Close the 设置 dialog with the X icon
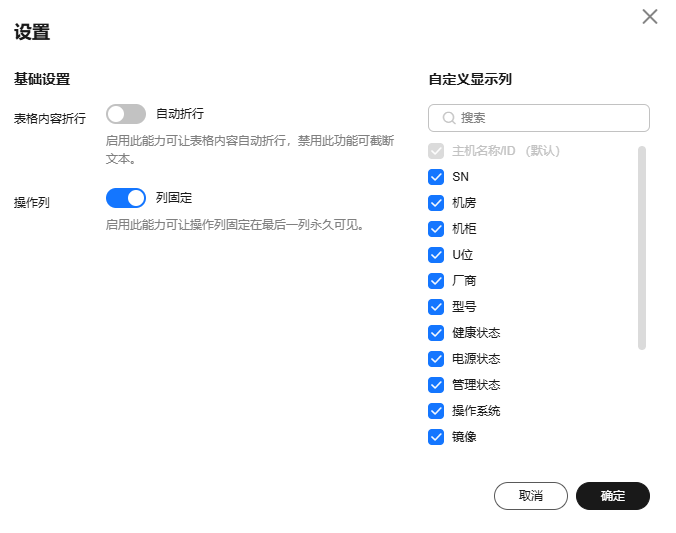 tap(649, 17)
